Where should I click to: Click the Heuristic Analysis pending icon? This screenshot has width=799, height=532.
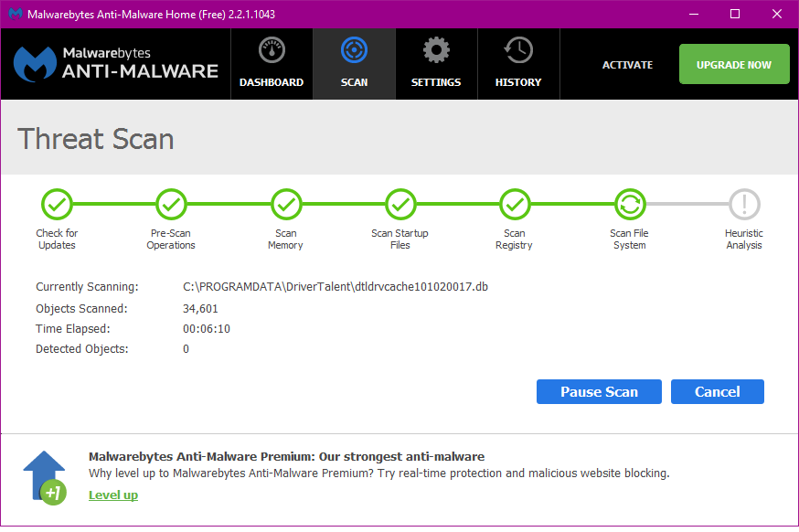(744, 205)
